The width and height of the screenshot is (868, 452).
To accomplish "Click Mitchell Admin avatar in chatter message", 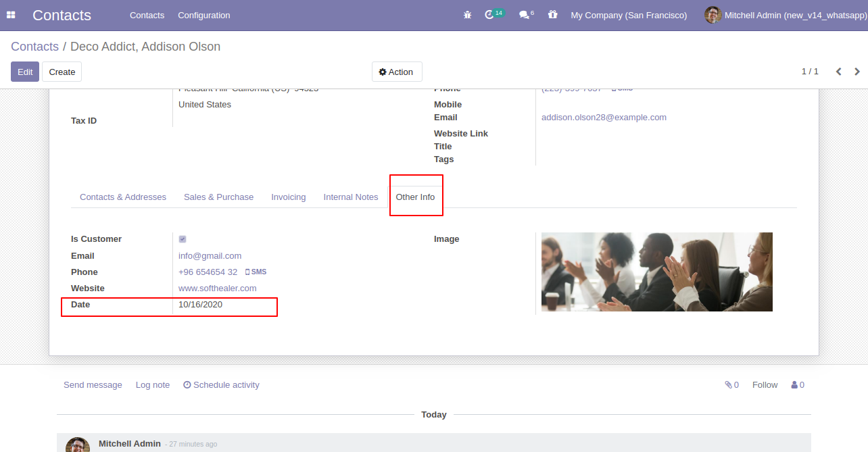I will [78, 445].
